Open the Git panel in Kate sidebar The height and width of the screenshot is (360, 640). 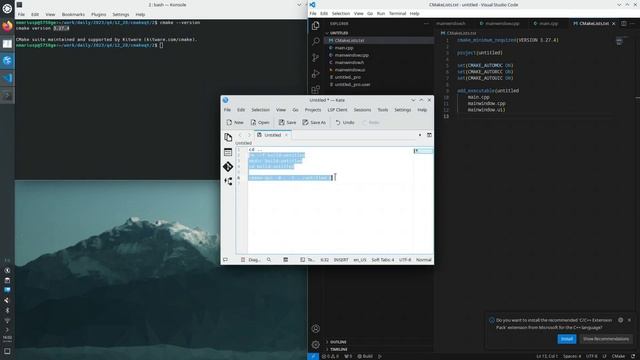(x=228, y=167)
